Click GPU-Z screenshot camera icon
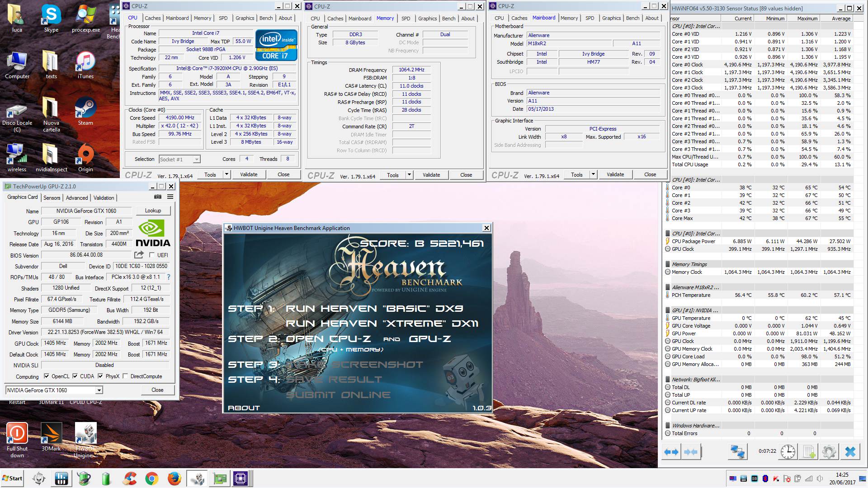868x488 pixels. pos(158,197)
